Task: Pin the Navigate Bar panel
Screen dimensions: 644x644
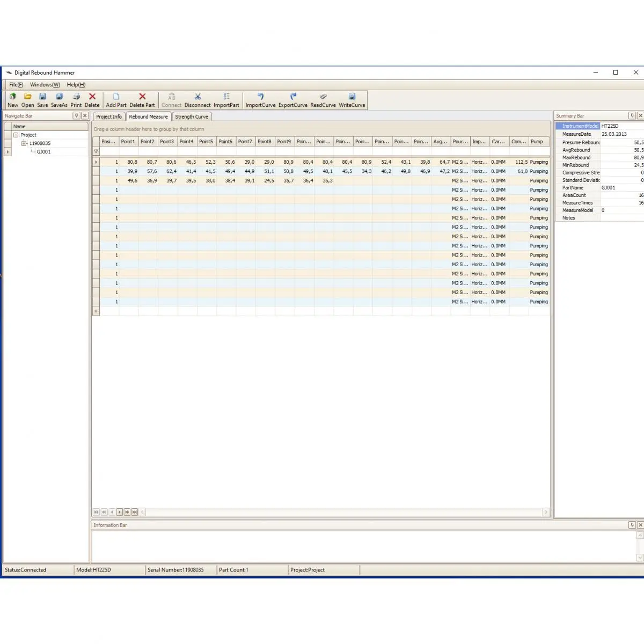Action: [x=76, y=116]
